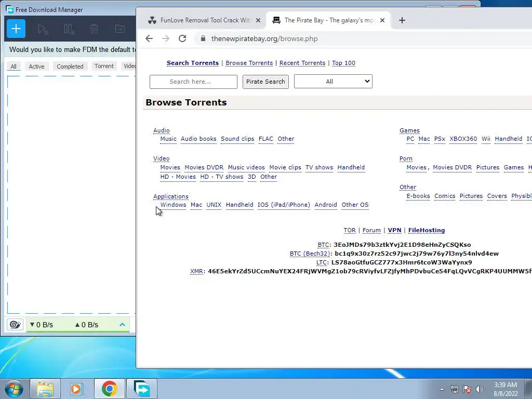The width and height of the screenshot is (532, 399).
Task: Click the Pirate Search button
Action: pos(265,82)
